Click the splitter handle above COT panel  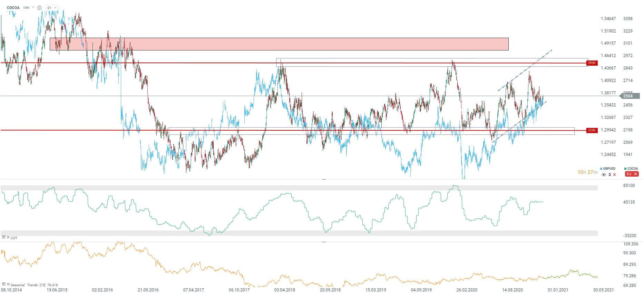click(x=324, y=179)
